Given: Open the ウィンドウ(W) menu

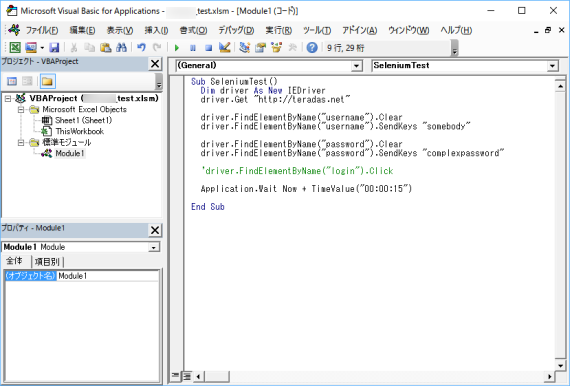Looking at the screenshot, I should [x=409, y=31].
